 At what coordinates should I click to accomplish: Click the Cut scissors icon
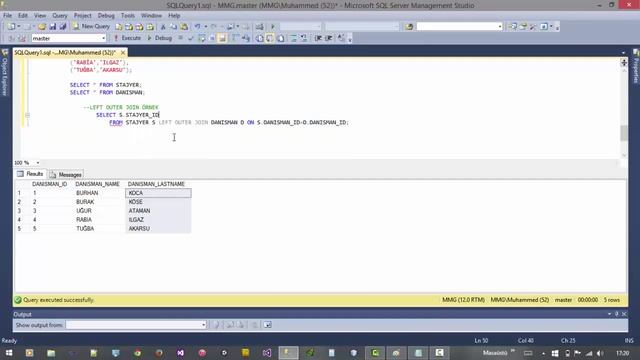coord(163,27)
